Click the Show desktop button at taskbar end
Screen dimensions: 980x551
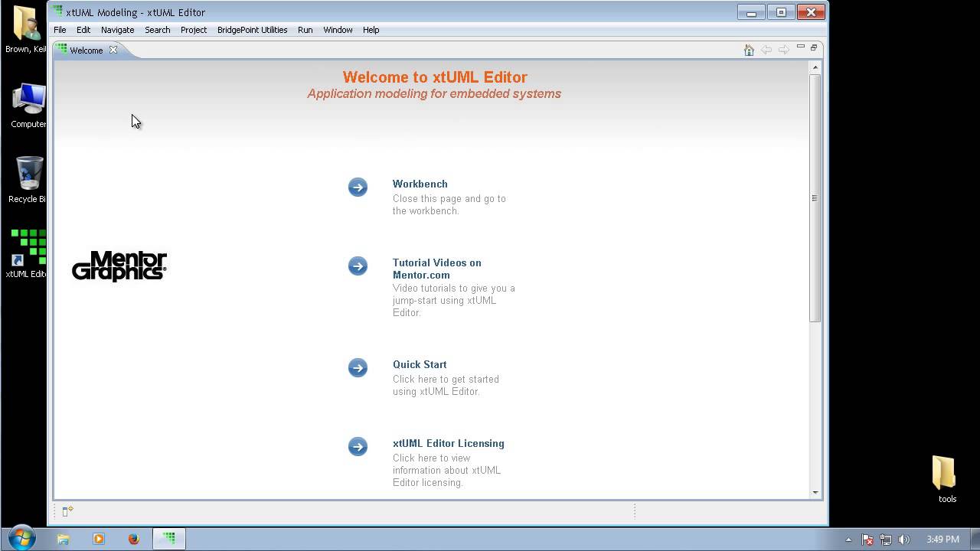(974, 539)
